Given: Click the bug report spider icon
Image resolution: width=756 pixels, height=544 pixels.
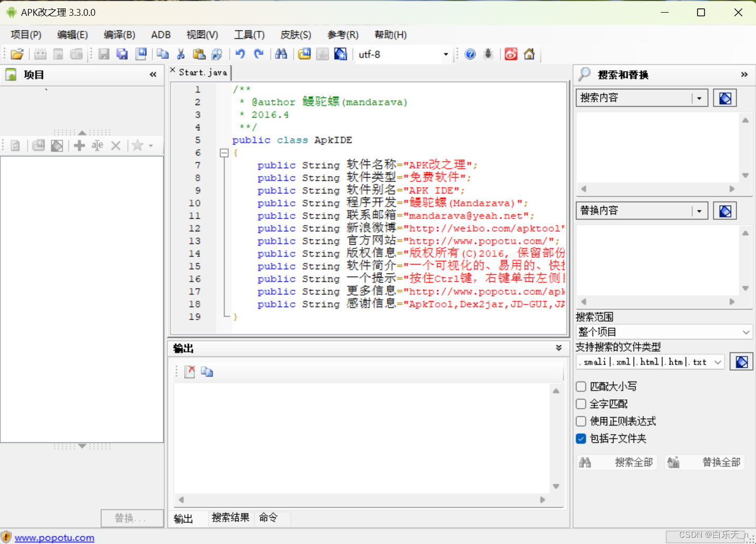Looking at the screenshot, I should (488, 54).
